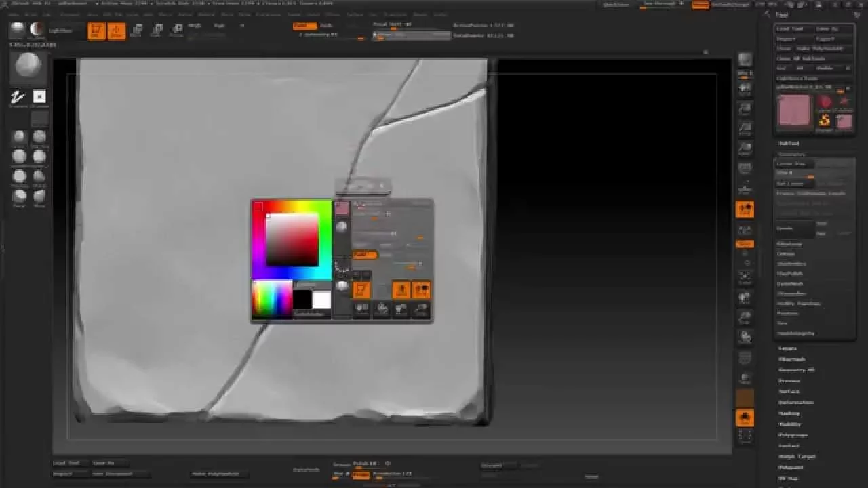Toggle Zsub in the top shelf
The image size is (868, 488).
point(327,26)
